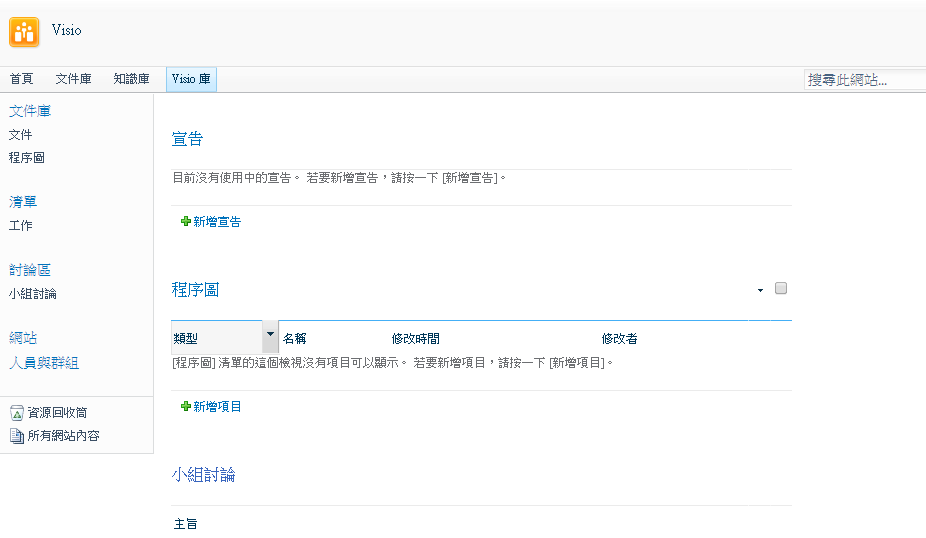926x538 pixels.
Task: Open the 人員與群組 sidebar link
Action: coord(43,363)
